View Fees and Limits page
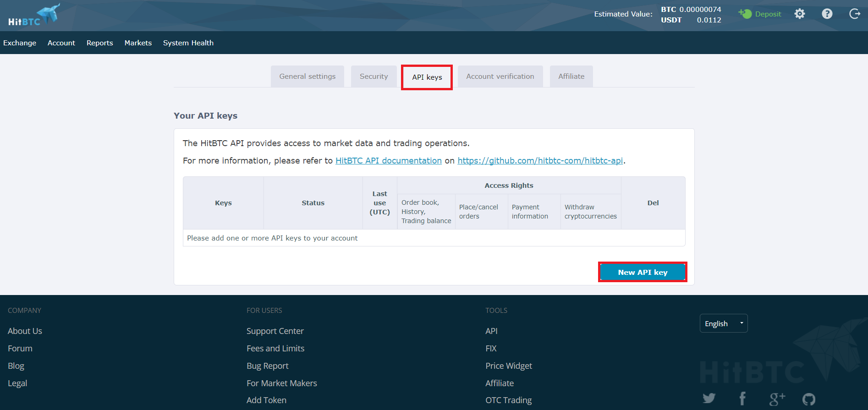Image resolution: width=868 pixels, height=410 pixels. (275, 348)
